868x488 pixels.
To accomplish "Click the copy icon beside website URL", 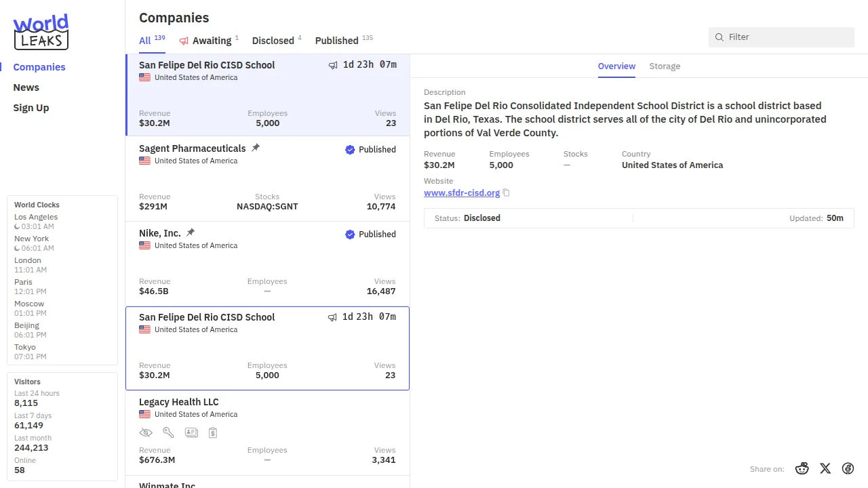I will point(506,193).
